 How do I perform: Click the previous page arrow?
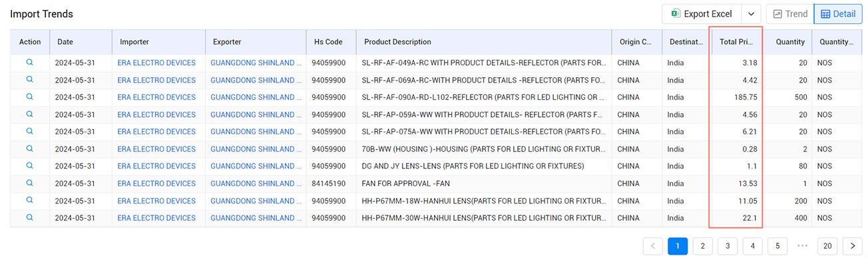pos(653,246)
